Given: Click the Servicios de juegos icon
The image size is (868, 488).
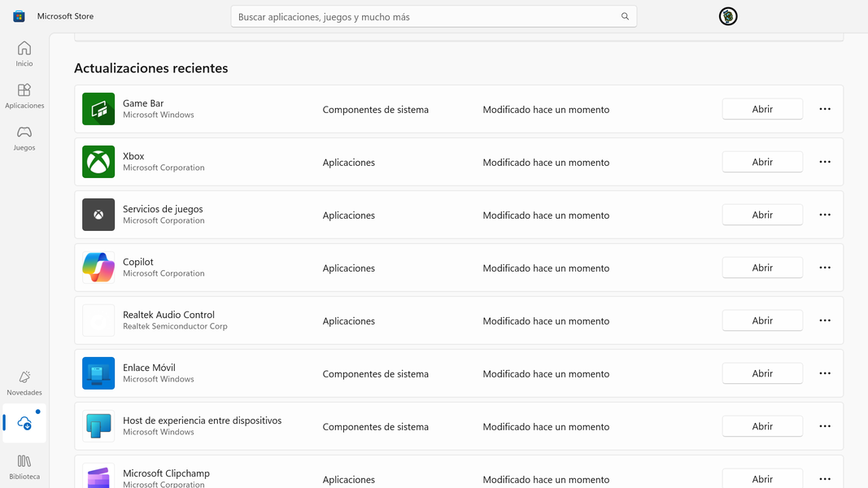Looking at the screenshot, I should (x=98, y=215).
